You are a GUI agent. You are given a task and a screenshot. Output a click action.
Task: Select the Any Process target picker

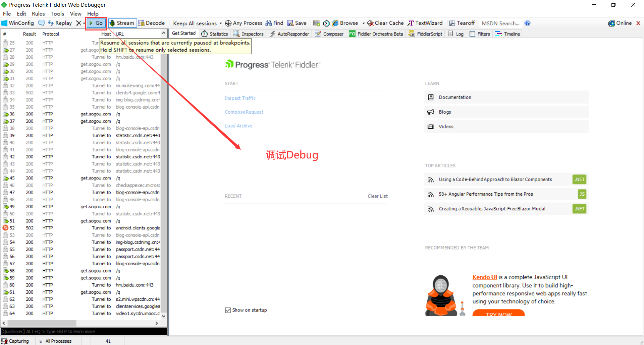coord(244,23)
